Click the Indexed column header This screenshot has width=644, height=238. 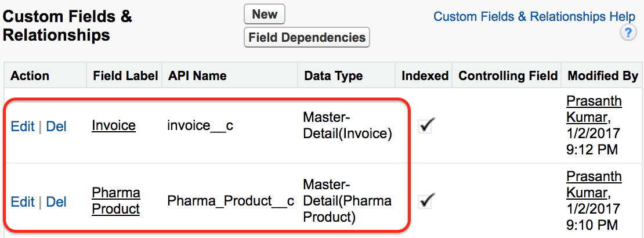[425, 75]
